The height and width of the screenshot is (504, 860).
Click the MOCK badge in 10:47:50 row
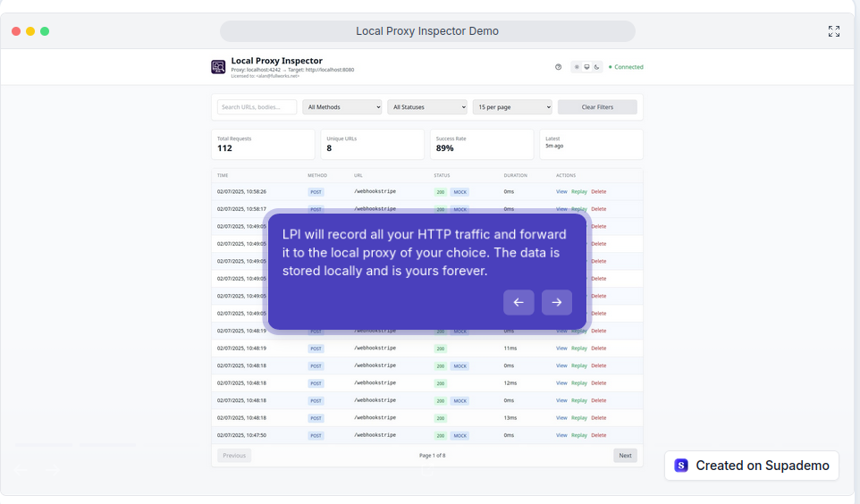coord(460,435)
